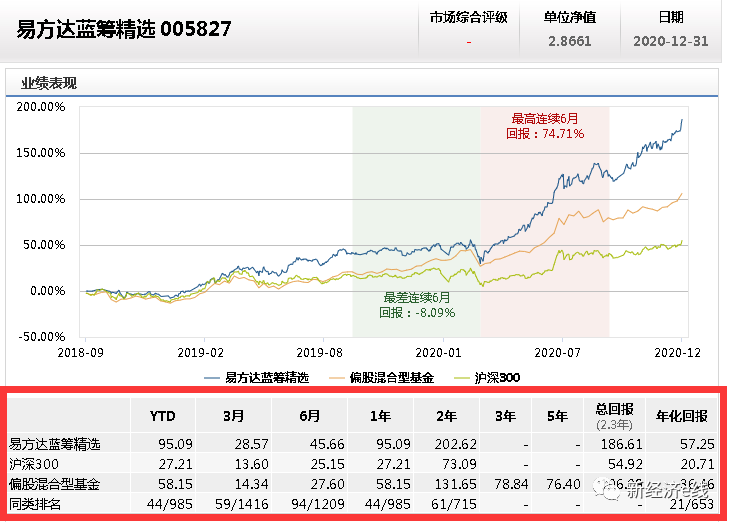This screenshot has width=732, height=522.
Task: Click the 易方达蓝筹精选 005827 fund title
Action: tap(124, 29)
